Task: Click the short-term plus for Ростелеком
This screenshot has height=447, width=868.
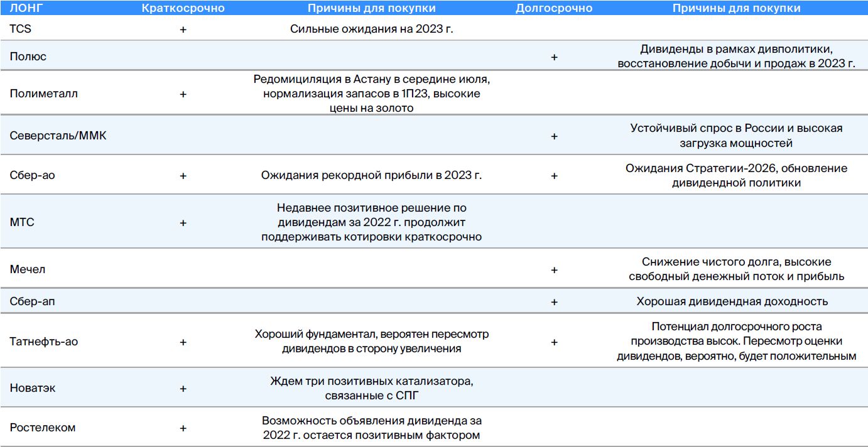Action: (183, 428)
